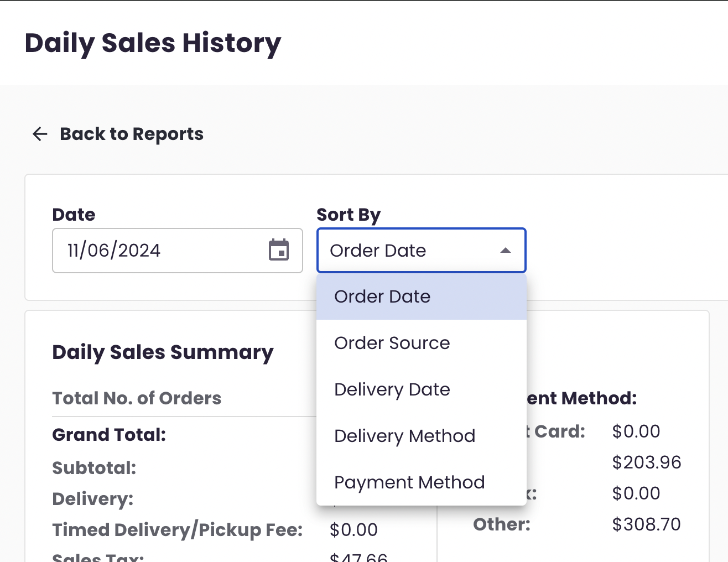Click the back arrow next to Back to Reports

(39, 134)
